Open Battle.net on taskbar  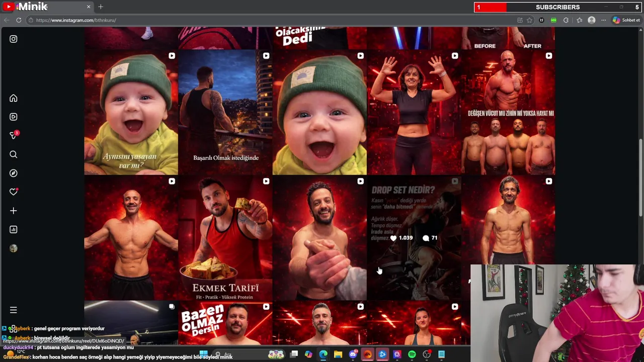coord(382,354)
